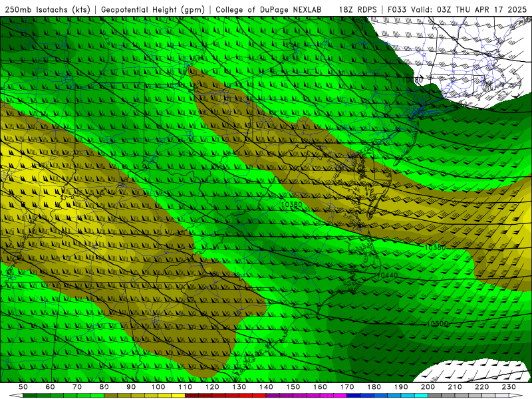Select the bright yellow swatch just before 110
This screenshot has height=399, width=532.
[178, 396]
